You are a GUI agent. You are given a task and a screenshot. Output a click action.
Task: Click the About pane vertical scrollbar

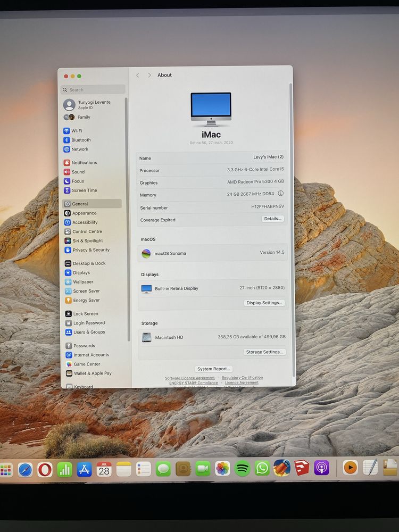point(292,229)
